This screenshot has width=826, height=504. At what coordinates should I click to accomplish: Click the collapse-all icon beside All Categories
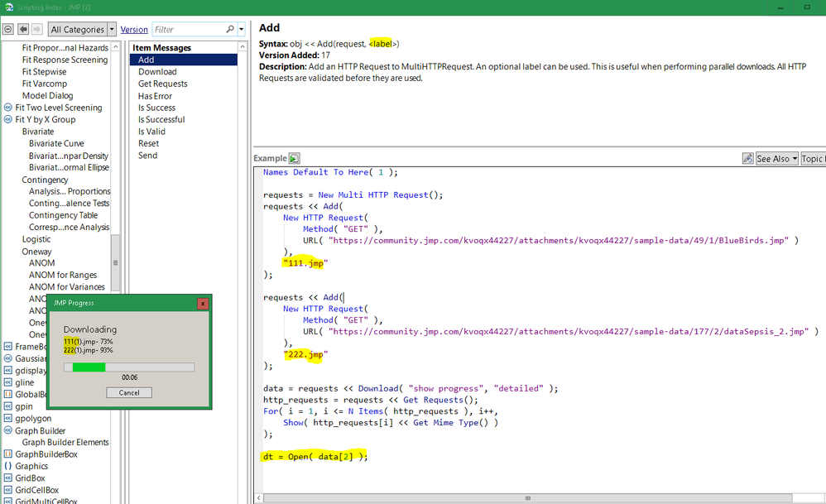point(8,29)
